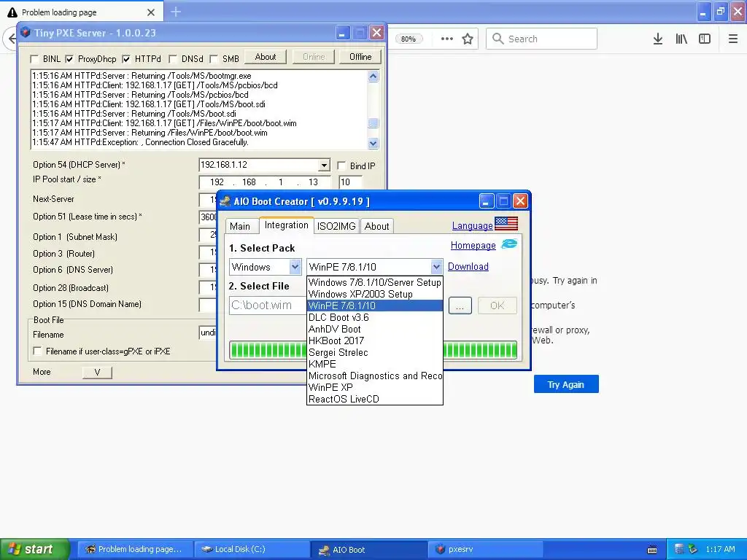Image resolution: width=747 pixels, height=560 pixels.
Task: Check Filename if user-class=gPXE or iPXE
Action: pyautogui.click(x=37, y=351)
